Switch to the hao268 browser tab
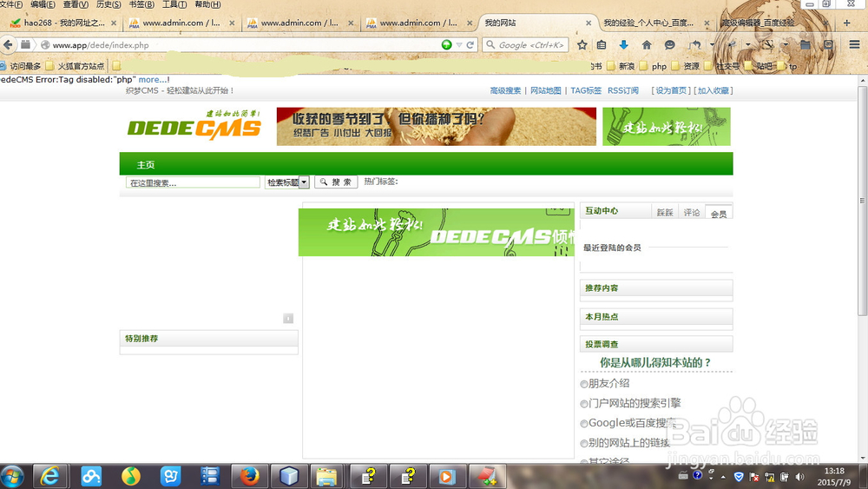This screenshot has width=868, height=489. (62, 23)
